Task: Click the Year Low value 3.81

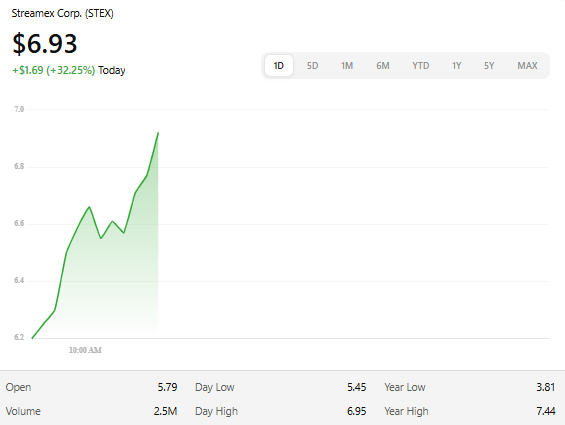Action: (x=546, y=387)
